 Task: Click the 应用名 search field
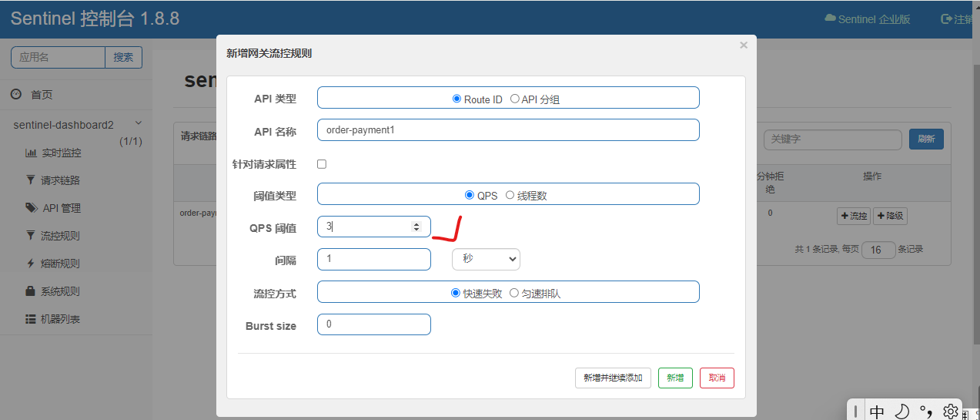click(x=58, y=57)
